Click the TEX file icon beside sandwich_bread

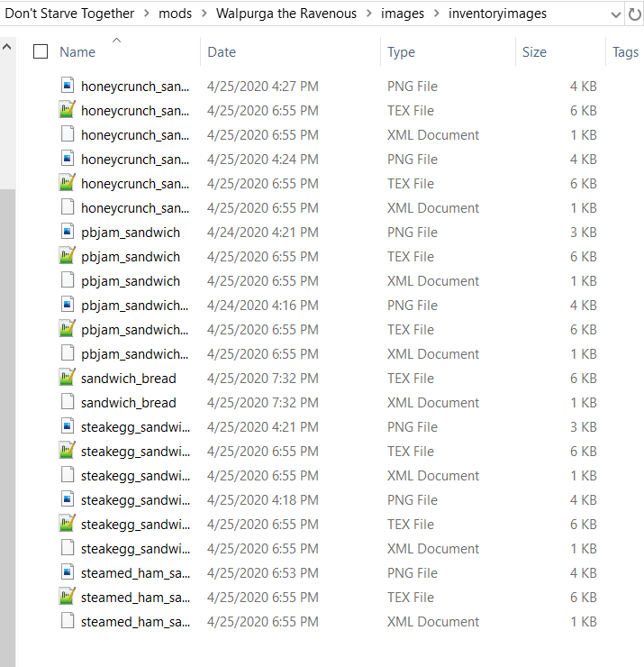pos(67,379)
